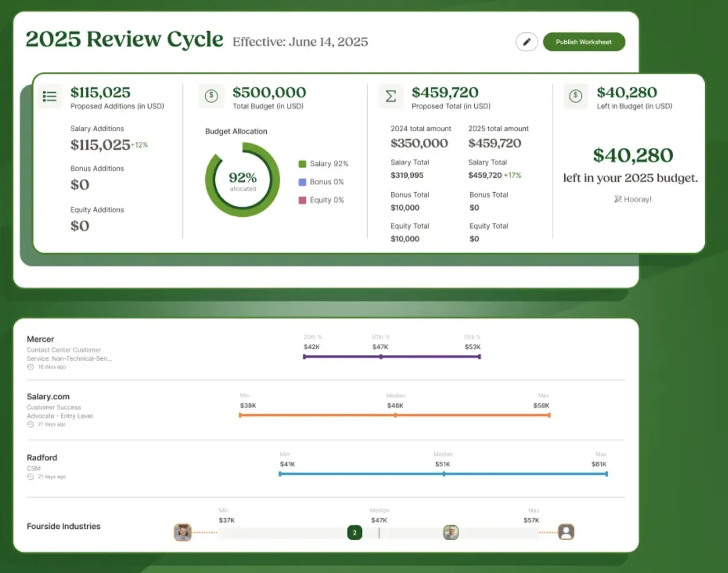This screenshot has width=728, height=573.
Task: Click the $115,025 Salary Additions value
Action: [100, 145]
